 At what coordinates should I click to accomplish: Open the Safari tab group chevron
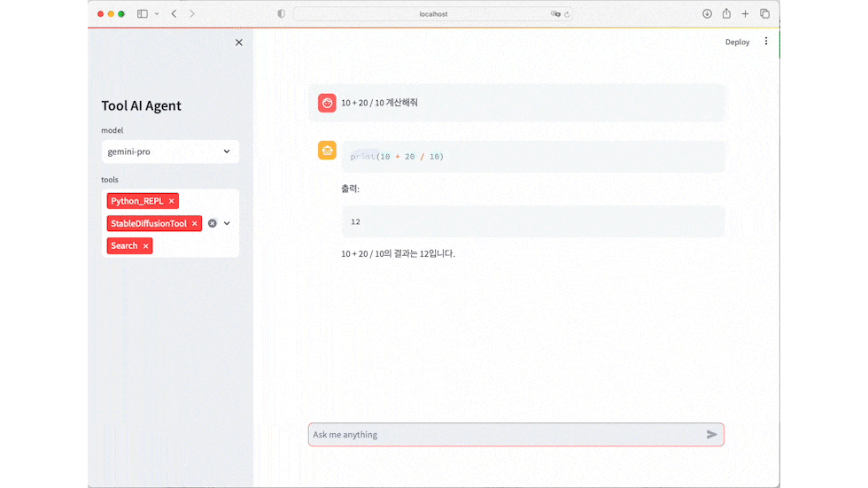coord(158,14)
